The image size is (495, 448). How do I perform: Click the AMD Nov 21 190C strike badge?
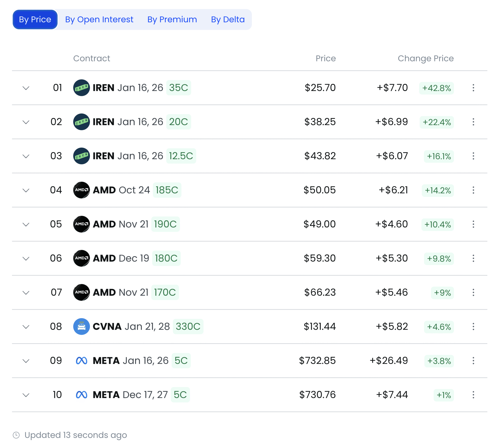(x=165, y=224)
